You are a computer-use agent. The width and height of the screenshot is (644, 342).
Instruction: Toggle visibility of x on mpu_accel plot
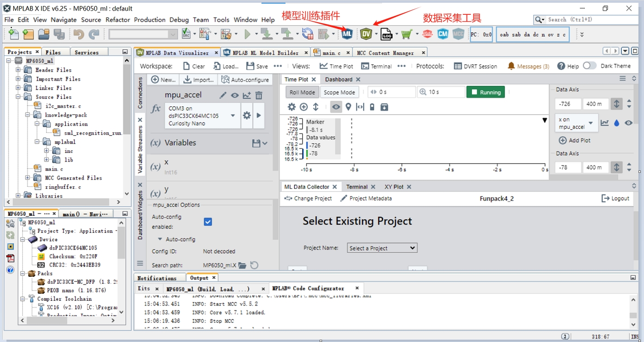coord(628,123)
